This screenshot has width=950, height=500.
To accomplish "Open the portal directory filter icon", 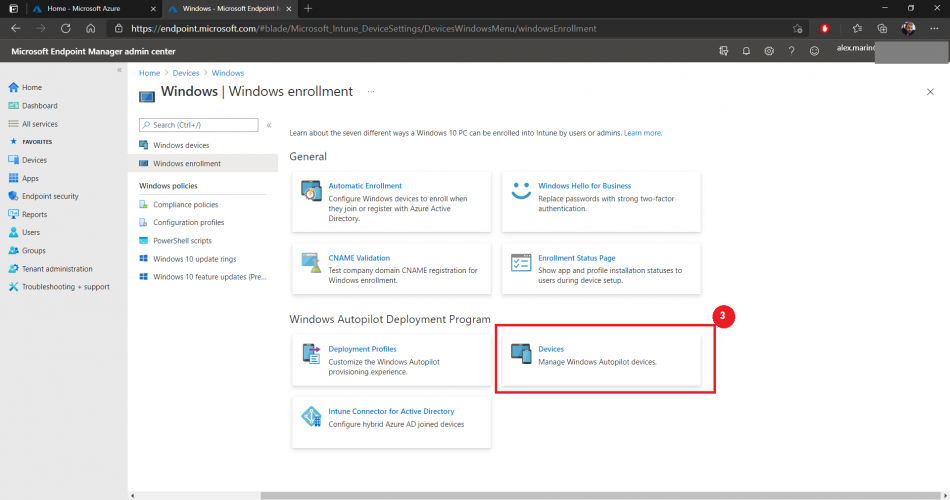I will click(x=723, y=52).
